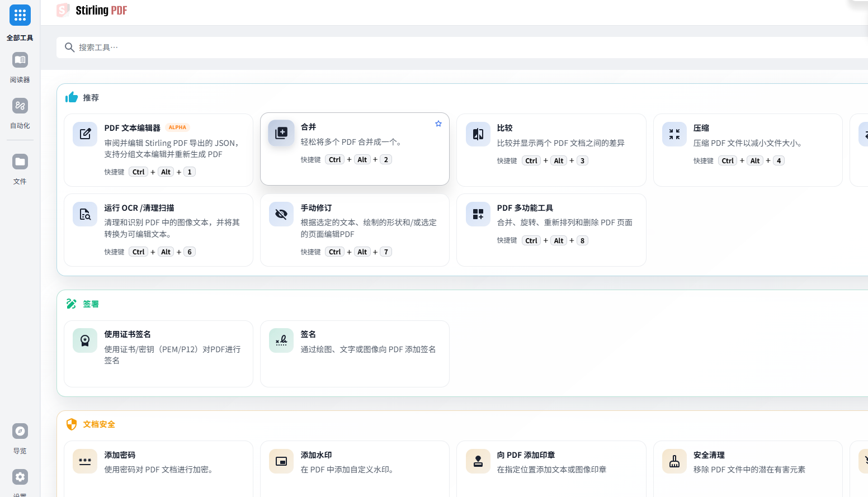Screen dimensions: 868x497
Task: Favorite the 合并 tool with star
Action: pyautogui.click(x=438, y=124)
